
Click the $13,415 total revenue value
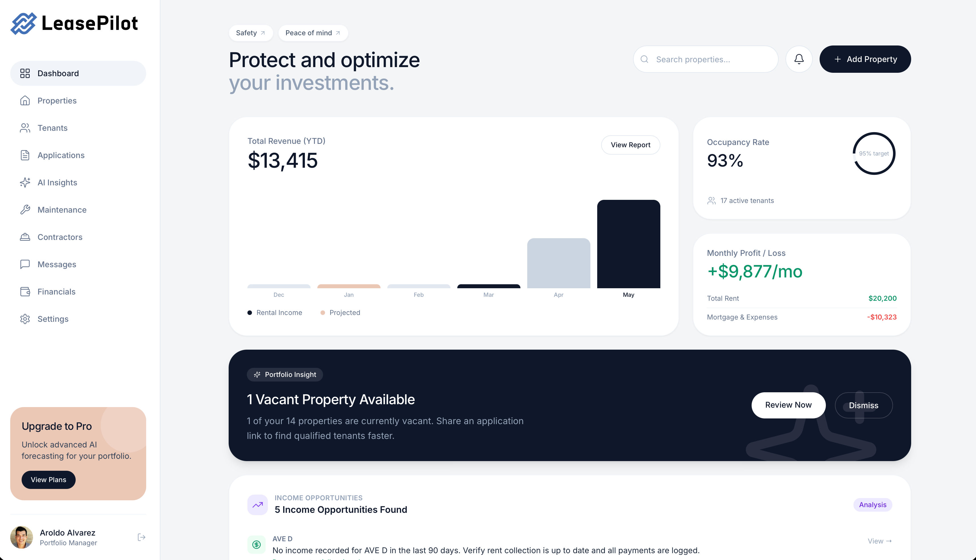coord(282,160)
